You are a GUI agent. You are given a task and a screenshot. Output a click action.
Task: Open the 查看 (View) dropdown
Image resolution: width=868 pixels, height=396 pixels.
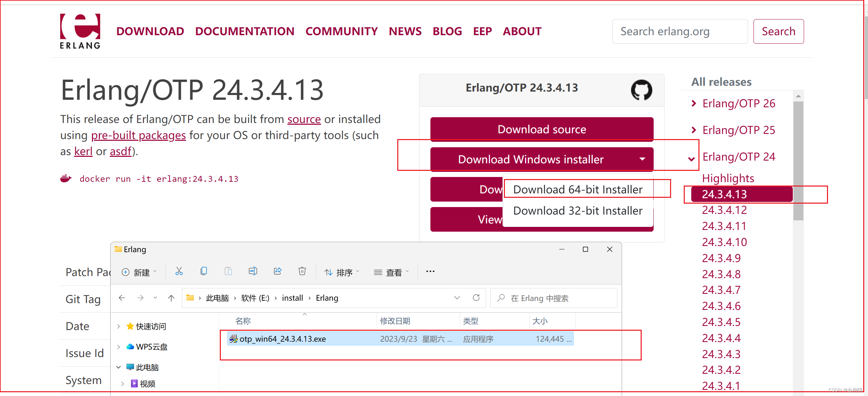[391, 272]
